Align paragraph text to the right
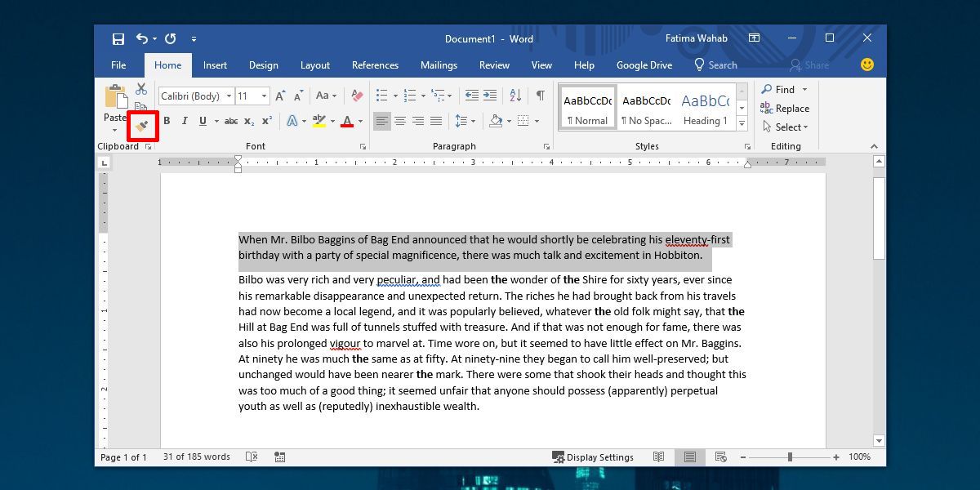980x490 pixels. pos(418,121)
